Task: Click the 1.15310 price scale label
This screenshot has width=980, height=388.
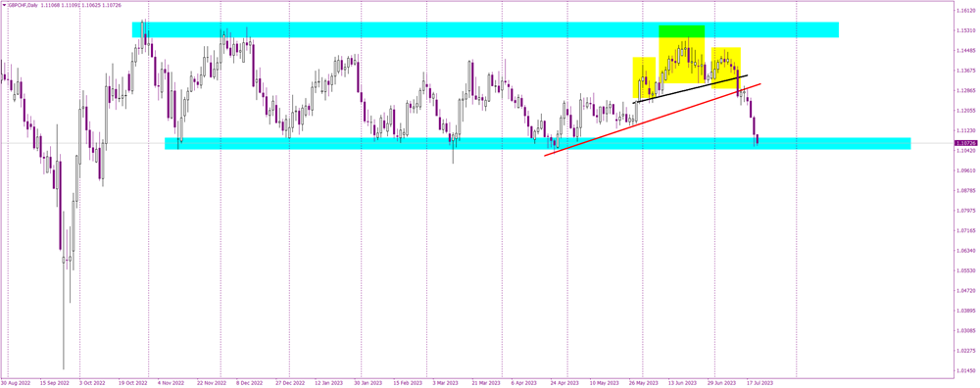Action: (x=966, y=30)
